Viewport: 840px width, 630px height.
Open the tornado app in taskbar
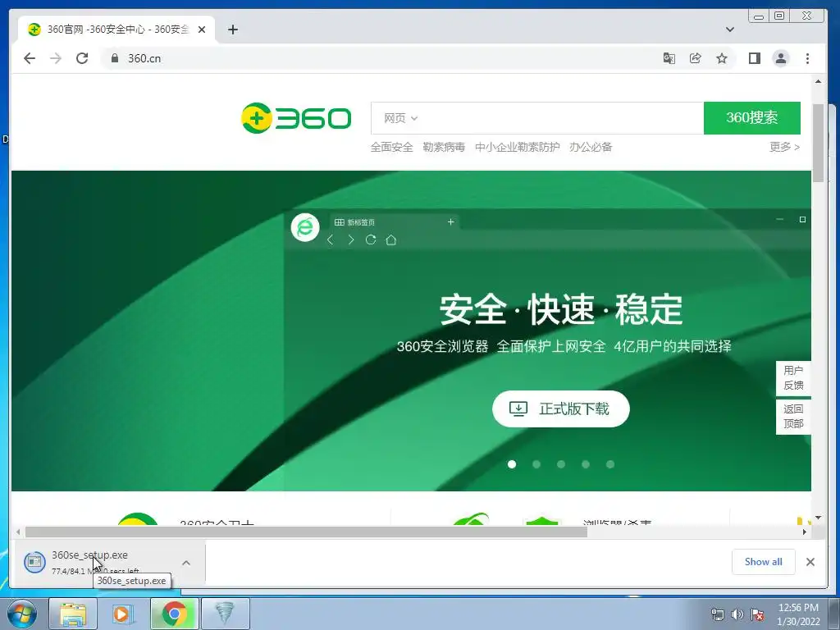click(225, 614)
